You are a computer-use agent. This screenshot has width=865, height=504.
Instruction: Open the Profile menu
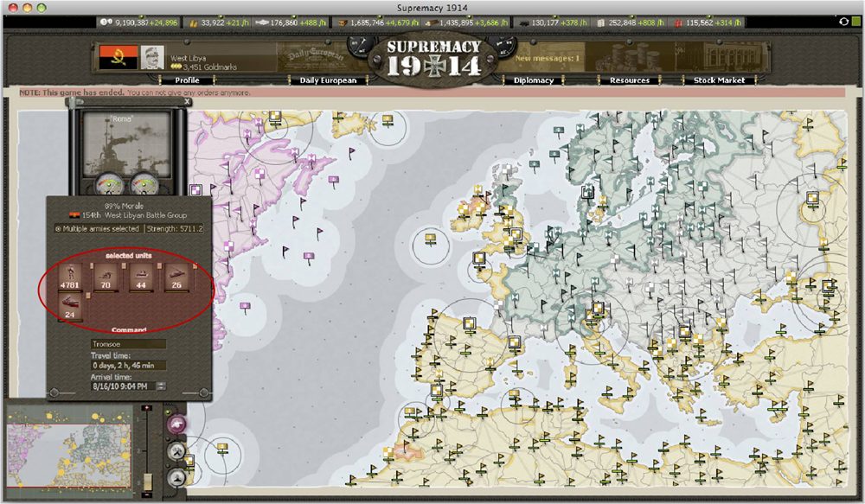(187, 80)
